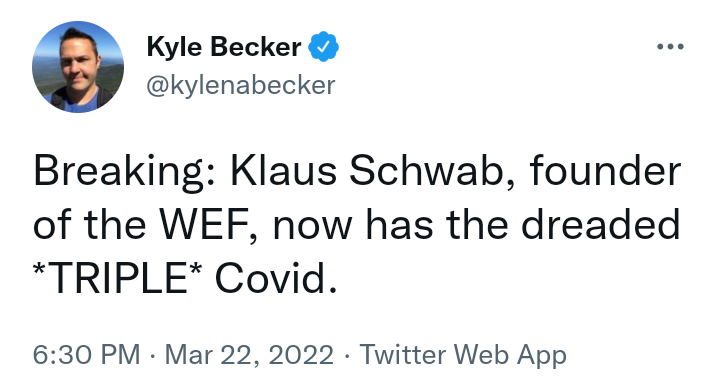Open the @kylenabecker handle link
720x391 pixels.
tap(241, 86)
